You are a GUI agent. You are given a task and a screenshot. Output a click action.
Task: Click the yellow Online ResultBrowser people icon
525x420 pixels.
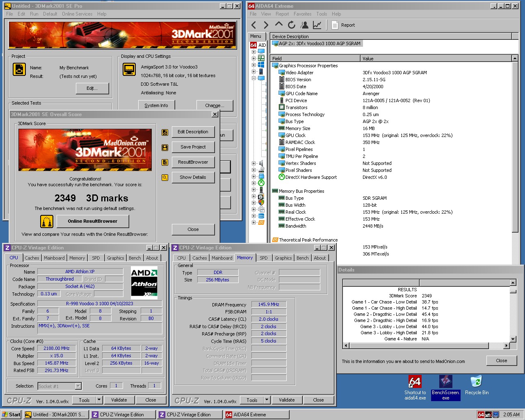47,221
